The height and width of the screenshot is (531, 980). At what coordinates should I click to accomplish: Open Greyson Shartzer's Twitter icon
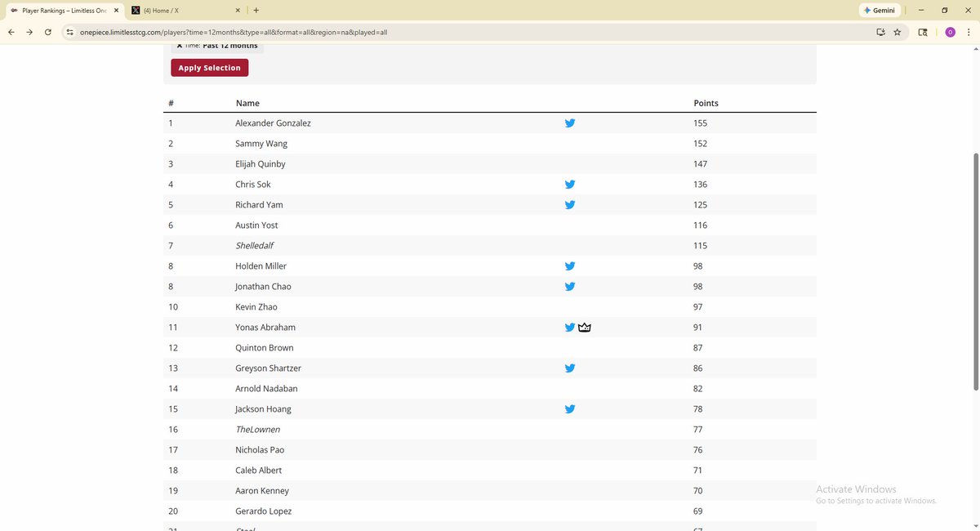coord(570,368)
